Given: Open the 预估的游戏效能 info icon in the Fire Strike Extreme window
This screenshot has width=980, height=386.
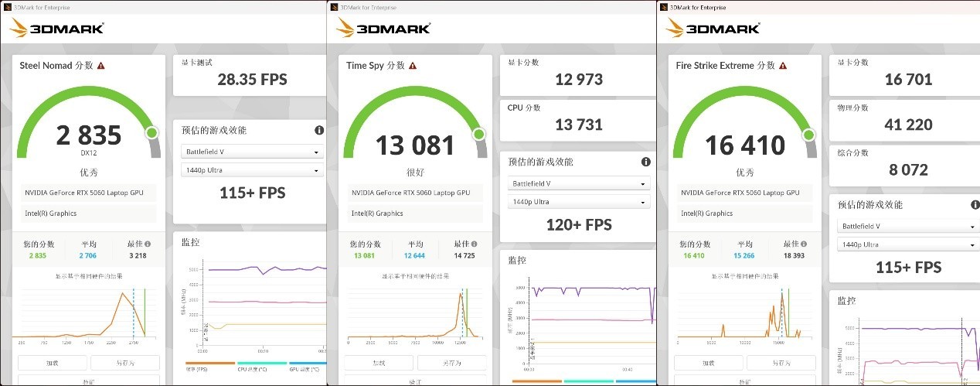Looking at the screenshot, I should pyautogui.click(x=975, y=205).
